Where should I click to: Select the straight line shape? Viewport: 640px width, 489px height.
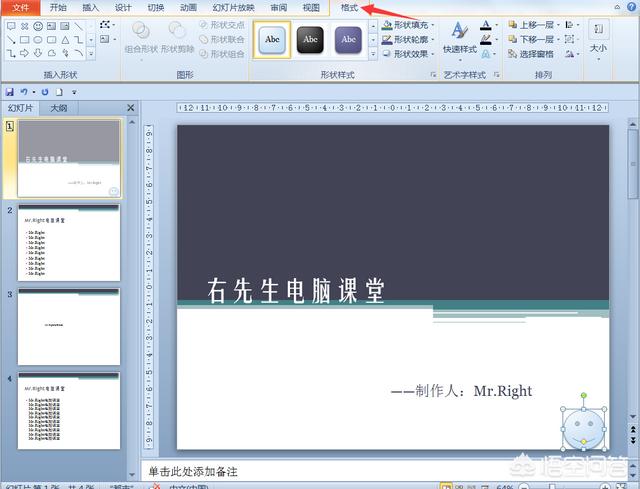tap(79, 27)
